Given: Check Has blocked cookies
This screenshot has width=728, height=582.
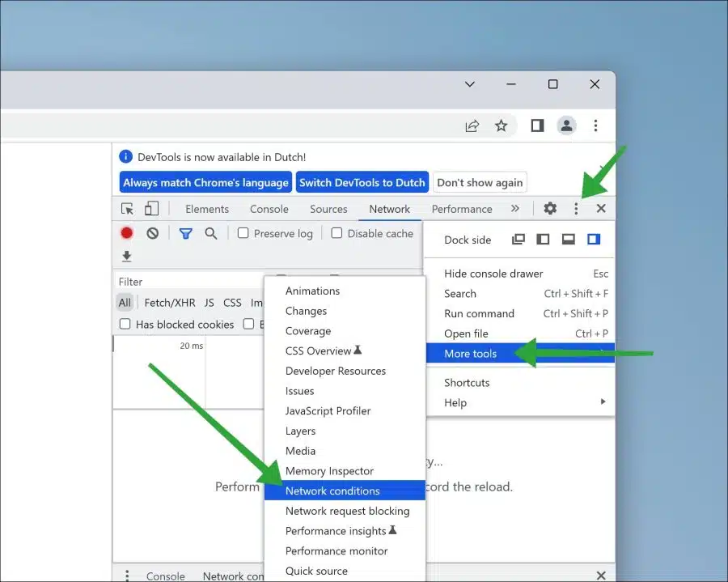Looking at the screenshot, I should (x=125, y=324).
